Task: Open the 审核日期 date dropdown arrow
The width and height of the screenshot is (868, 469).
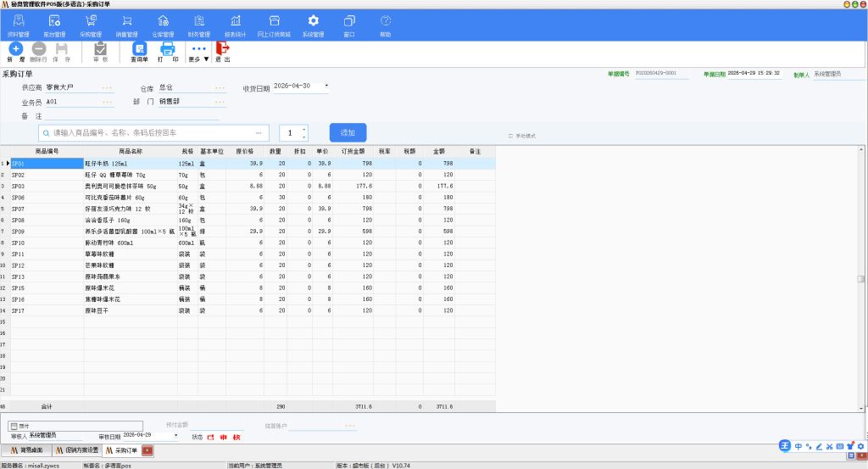Action: click(x=176, y=435)
